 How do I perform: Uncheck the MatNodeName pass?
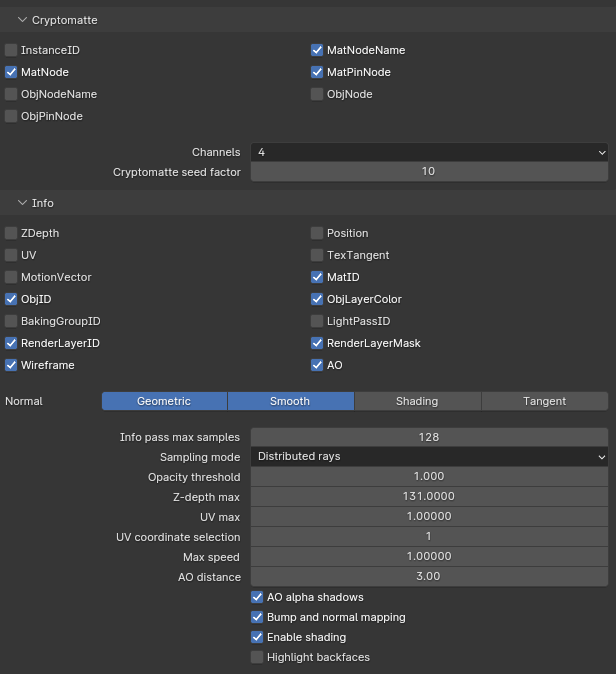(317, 50)
